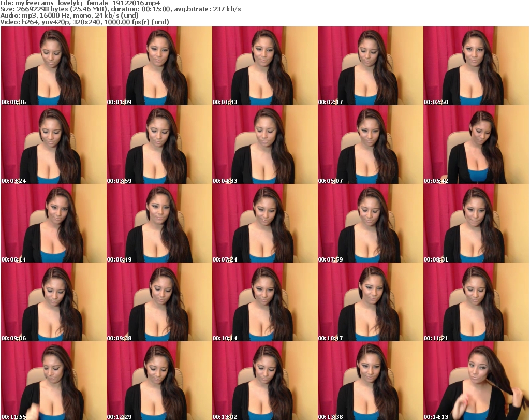Open the thumbnail marked 00:01:43
This screenshot has height=420, width=530.
[x=264, y=66]
